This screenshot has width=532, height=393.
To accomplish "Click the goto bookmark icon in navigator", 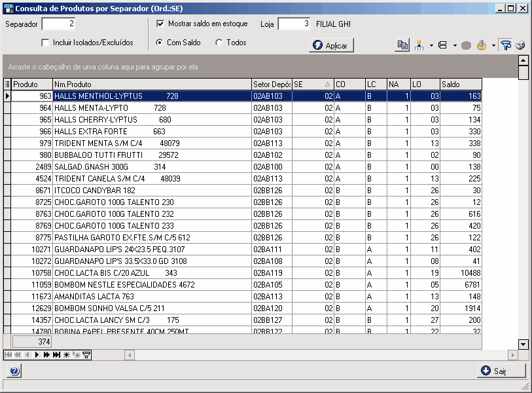I will tap(77, 355).
